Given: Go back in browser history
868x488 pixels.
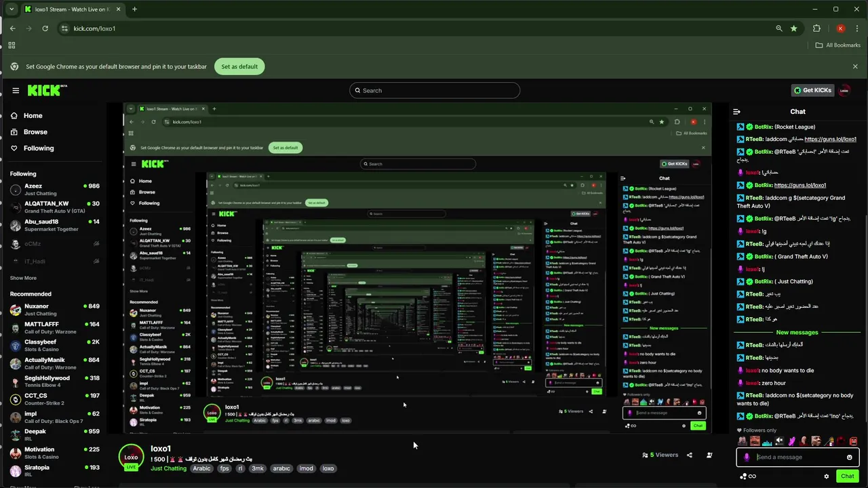Looking at the screenshot, I should coord(12,28).
